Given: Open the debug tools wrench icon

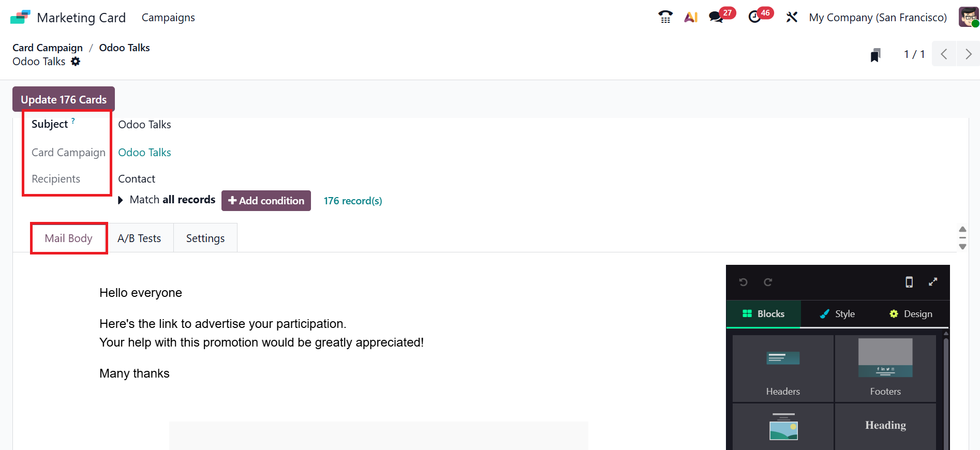Looking at the screenshot, I should pyautogui.click(x=792, y=17).
